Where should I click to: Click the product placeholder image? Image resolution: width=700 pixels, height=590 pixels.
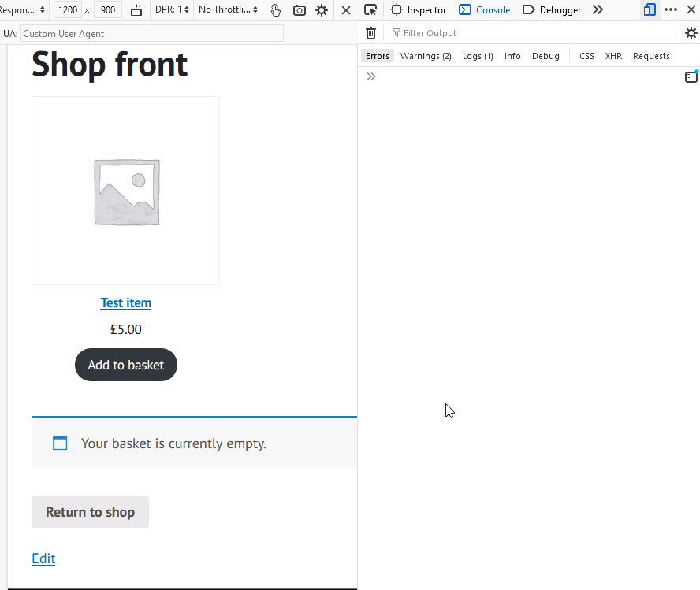click(125, 191)
